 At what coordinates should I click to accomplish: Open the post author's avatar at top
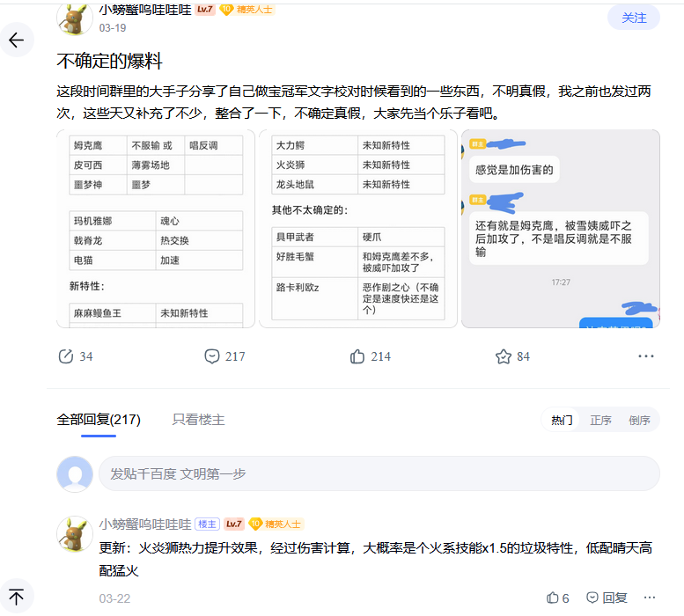(x=75, y=18)
